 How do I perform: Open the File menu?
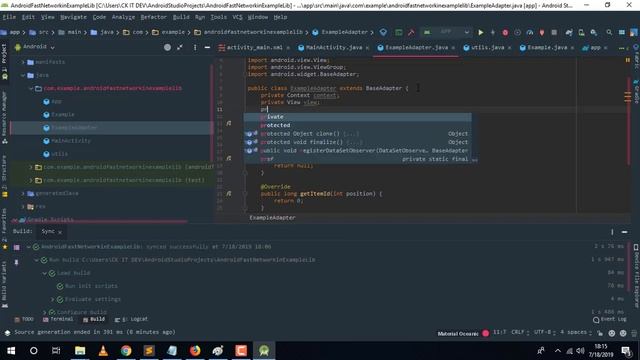(9, 17)
